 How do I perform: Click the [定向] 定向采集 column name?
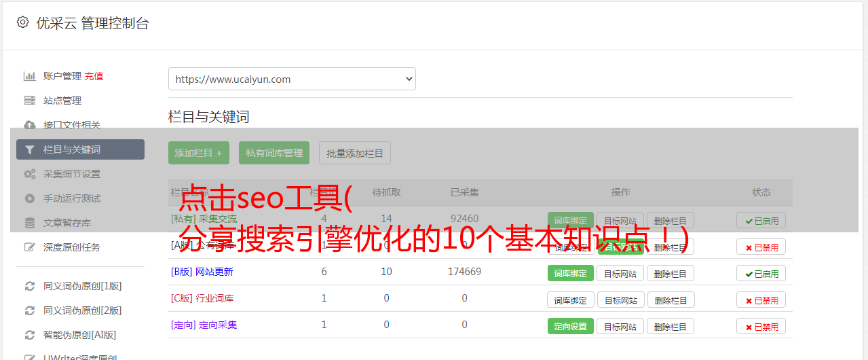[x=204, y=325]
